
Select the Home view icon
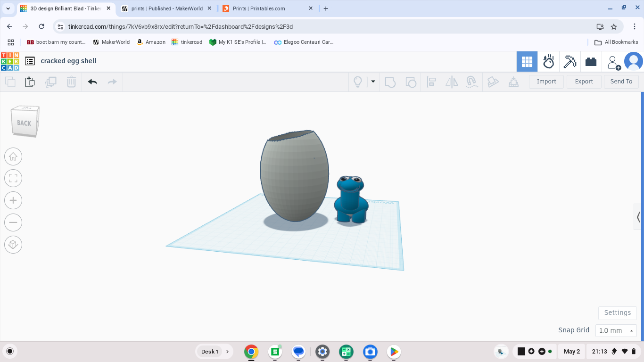(x=13, y=156)
